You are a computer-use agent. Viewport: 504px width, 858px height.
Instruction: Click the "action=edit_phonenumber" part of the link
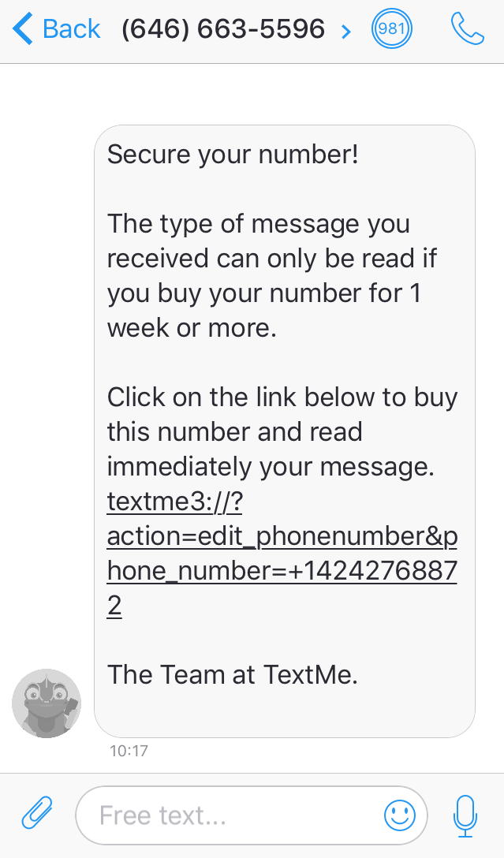coord(265,536)
